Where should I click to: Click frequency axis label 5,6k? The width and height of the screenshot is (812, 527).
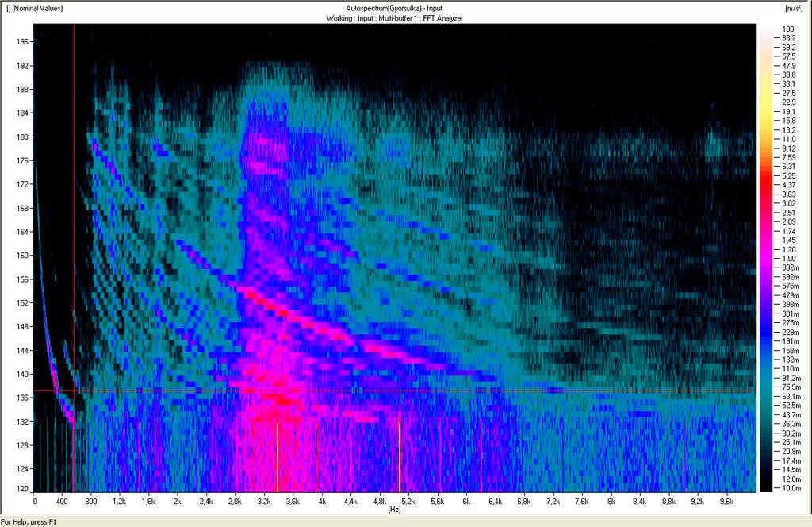[x=438, y=502]
